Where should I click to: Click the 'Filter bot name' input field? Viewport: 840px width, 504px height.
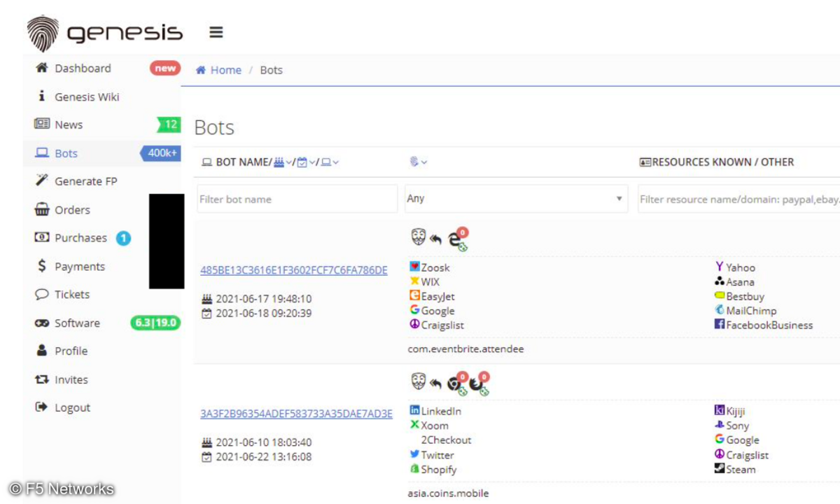(297, 199)
